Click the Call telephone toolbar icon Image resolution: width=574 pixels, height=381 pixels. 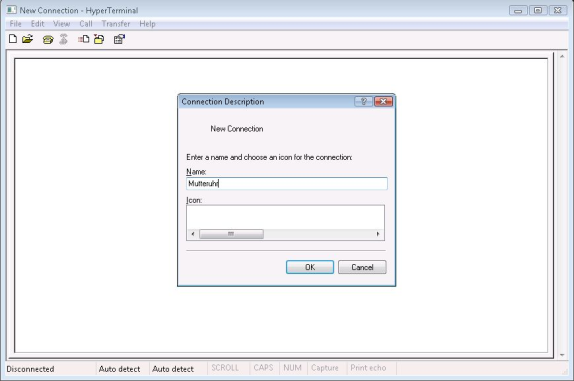(48, 39)
